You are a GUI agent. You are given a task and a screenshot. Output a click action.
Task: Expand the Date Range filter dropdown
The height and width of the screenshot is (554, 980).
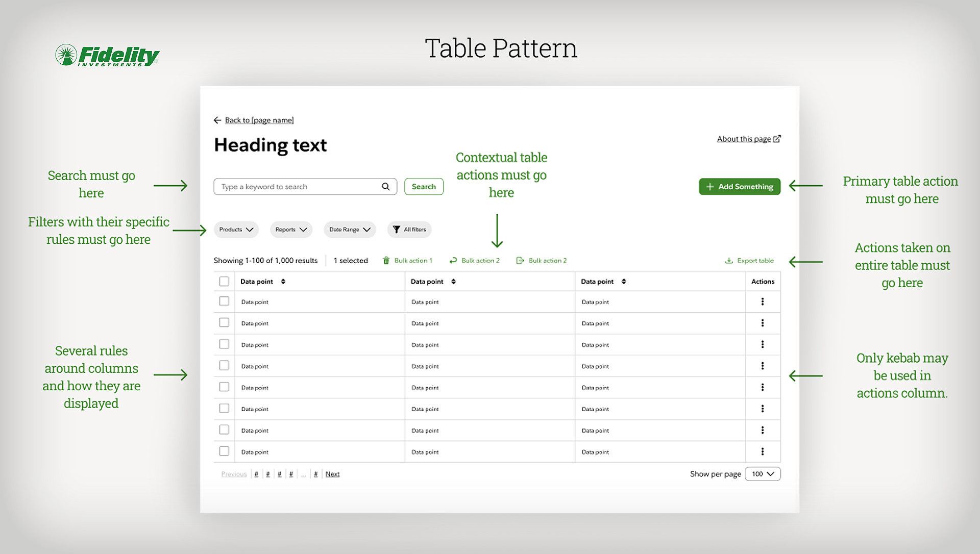(350, 230)
